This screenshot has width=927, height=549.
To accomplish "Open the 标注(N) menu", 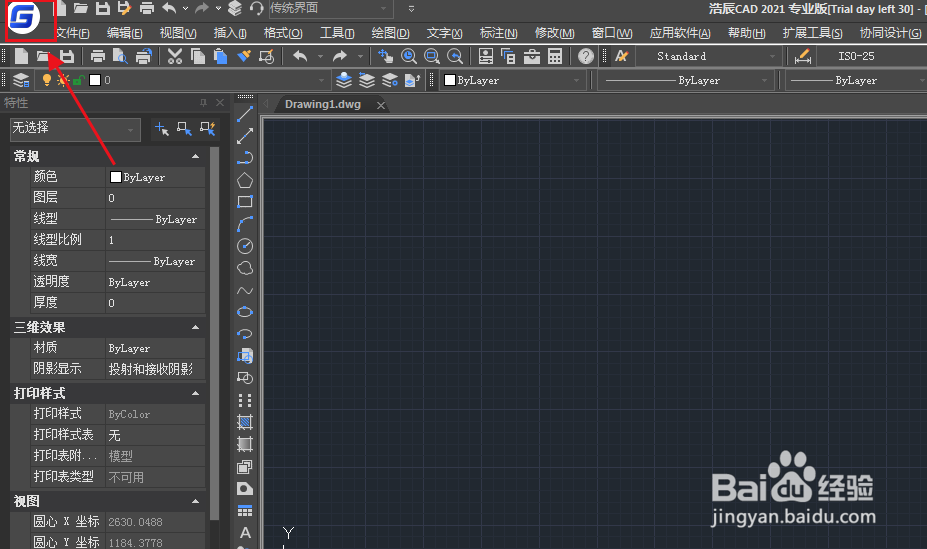I will (498, 33).
